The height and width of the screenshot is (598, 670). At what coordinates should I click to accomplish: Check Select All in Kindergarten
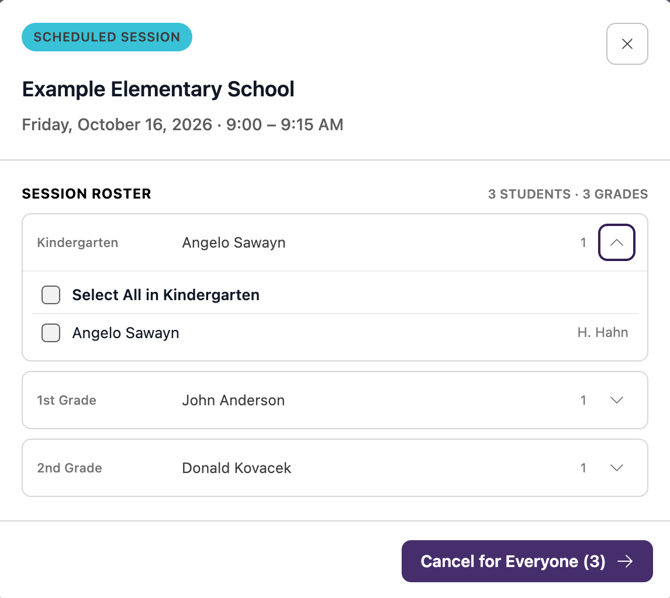(51, 295)
